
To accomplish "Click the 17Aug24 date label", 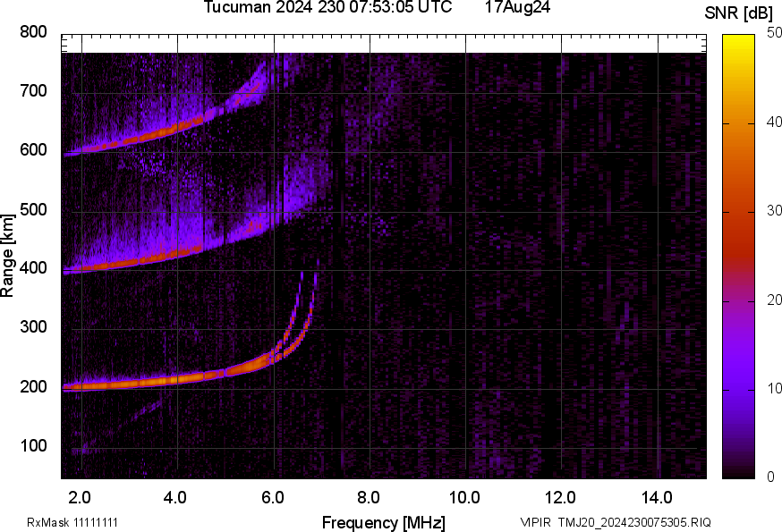I will (x=517, y=8).
